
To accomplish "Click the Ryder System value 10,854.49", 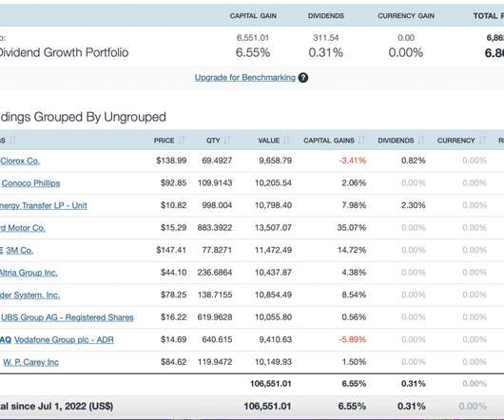I will click(x=273, y=295).
